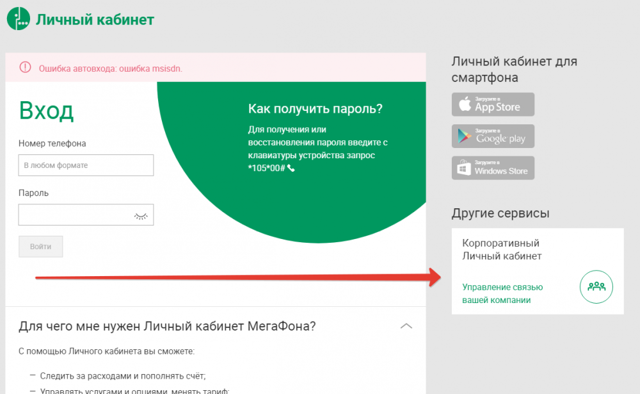This screenshot has height=394, width=640.
Task: Click the Личный кабинет для смартфона heading
Action: (514, 69)
